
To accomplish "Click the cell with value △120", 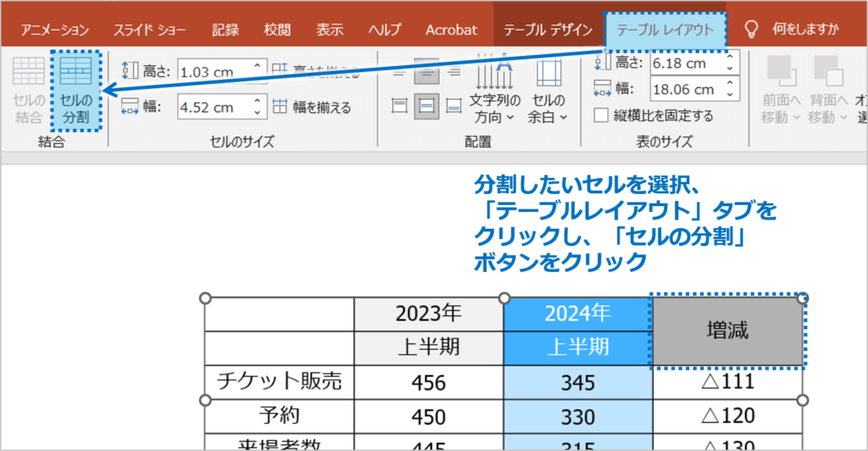I will 727,416.
